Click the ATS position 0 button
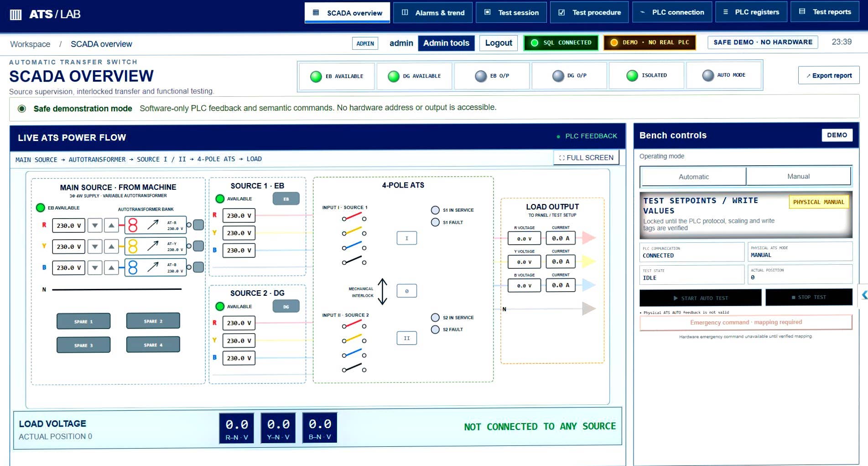The height and width of the screenshot is (466, 868). 406,291
